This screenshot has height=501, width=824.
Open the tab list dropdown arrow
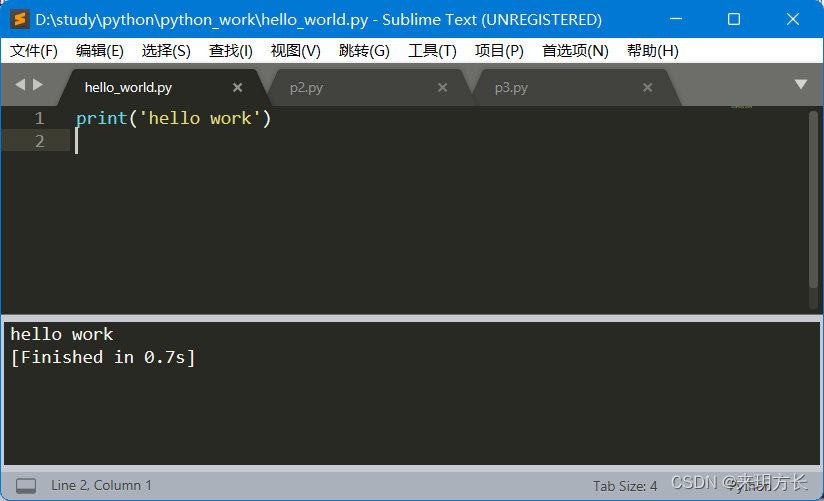(x=800, y=84)
